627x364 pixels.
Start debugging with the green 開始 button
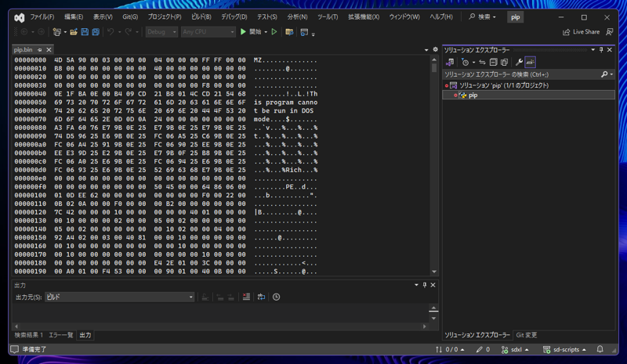[251, 31]
